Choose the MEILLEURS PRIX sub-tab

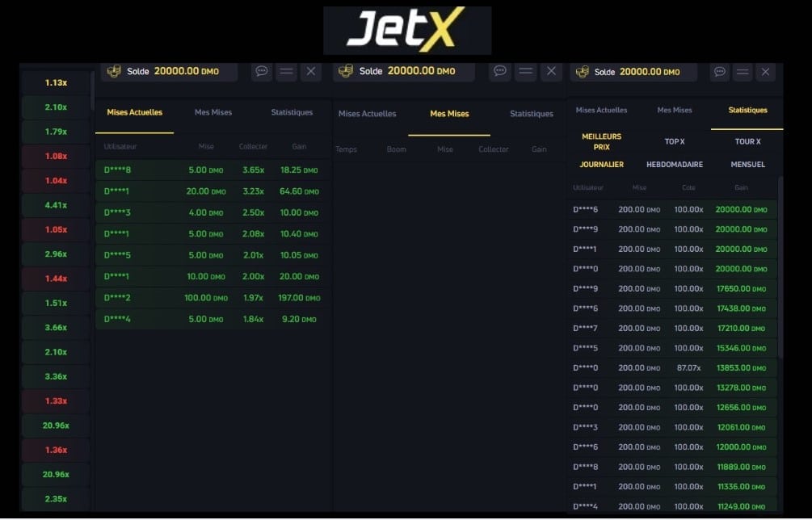point(601,142)
